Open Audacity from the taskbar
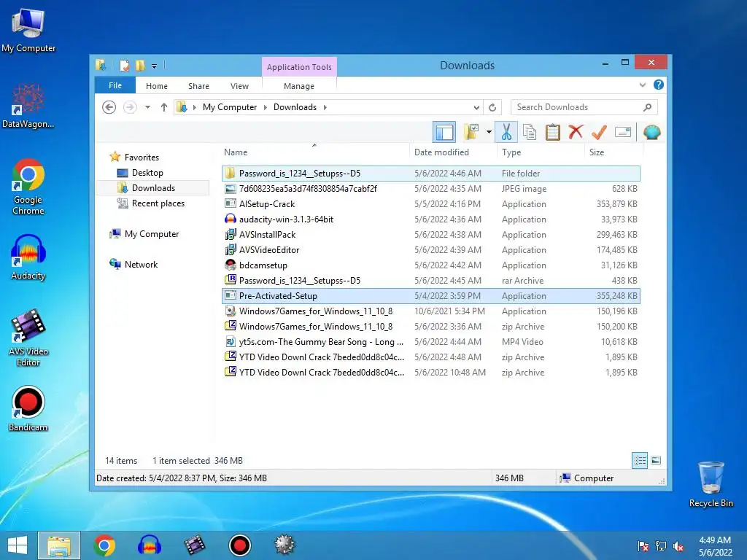This screenshot has width=747, height=560. 149,545
